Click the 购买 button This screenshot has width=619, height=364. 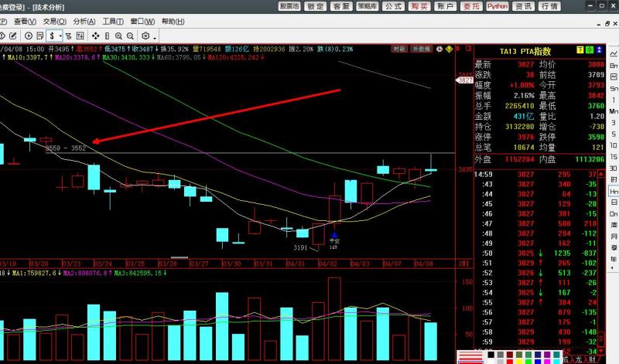point(419,6)
